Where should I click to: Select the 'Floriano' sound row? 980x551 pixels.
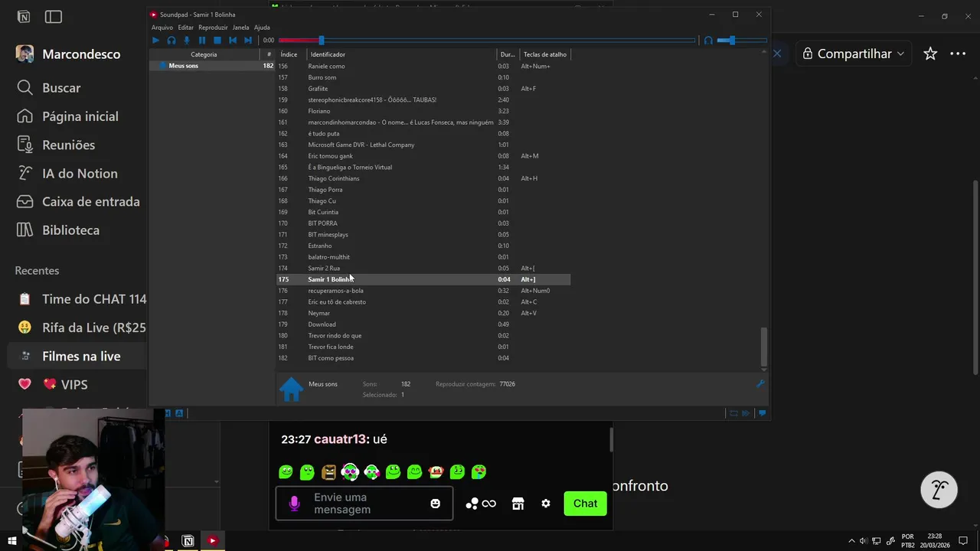click(423, 111)
